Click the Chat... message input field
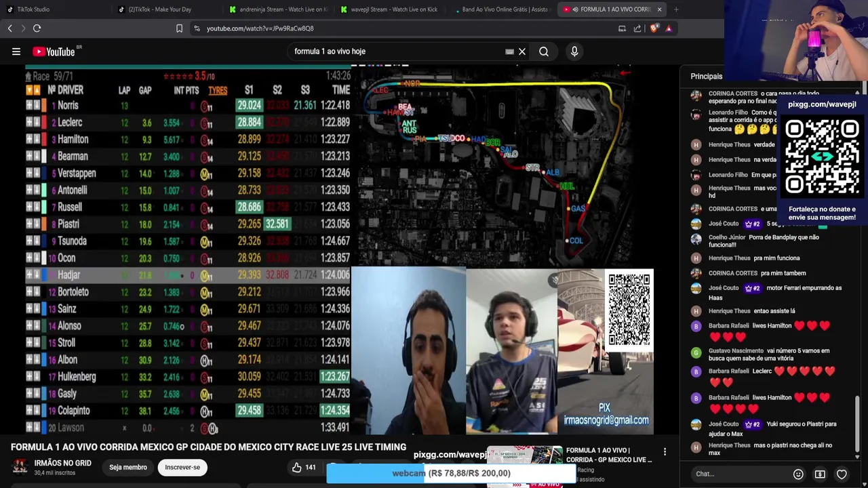The width and height of the screenshot is (868, 488). [x=739, y=474]
